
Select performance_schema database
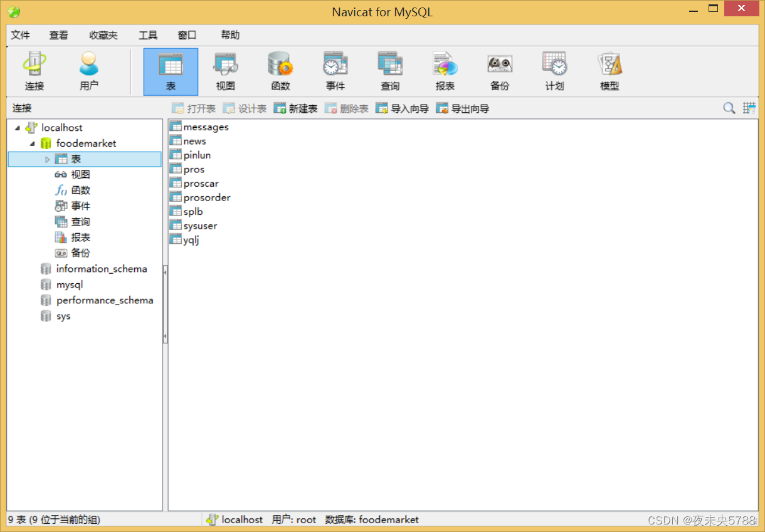coord(105,300)
